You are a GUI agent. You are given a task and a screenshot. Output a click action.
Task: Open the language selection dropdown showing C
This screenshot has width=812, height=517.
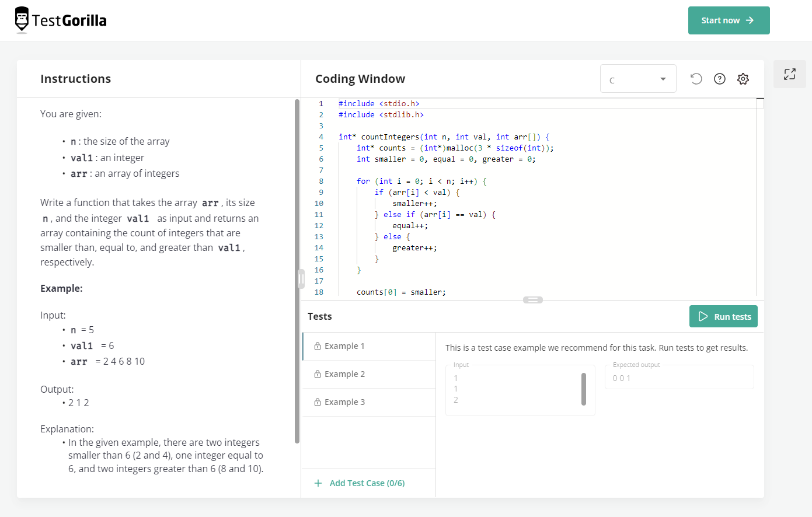[x=638, y=78]
